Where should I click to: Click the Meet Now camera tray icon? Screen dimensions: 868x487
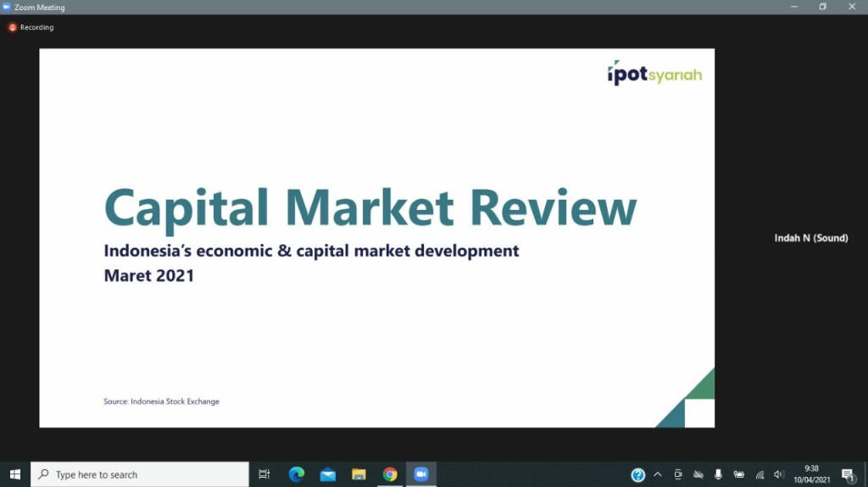coord(678,474)
